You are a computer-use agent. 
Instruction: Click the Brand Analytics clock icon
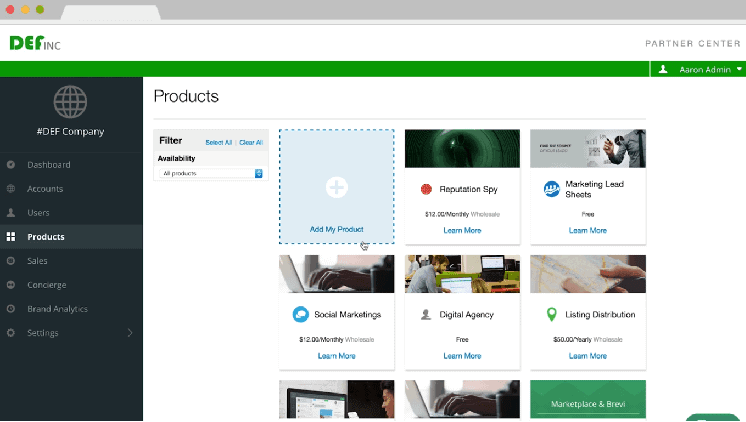point(11,308)
